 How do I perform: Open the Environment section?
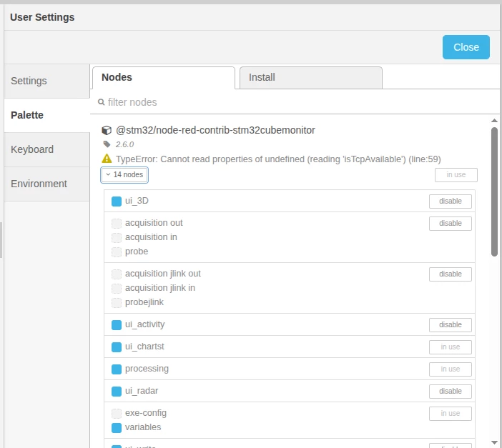pyautogui.click(x=47, y=184)
